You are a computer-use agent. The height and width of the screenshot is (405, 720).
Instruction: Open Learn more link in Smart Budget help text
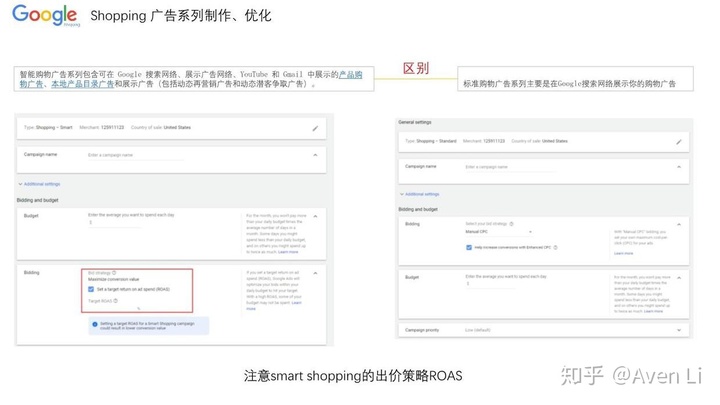coord(288,252)
